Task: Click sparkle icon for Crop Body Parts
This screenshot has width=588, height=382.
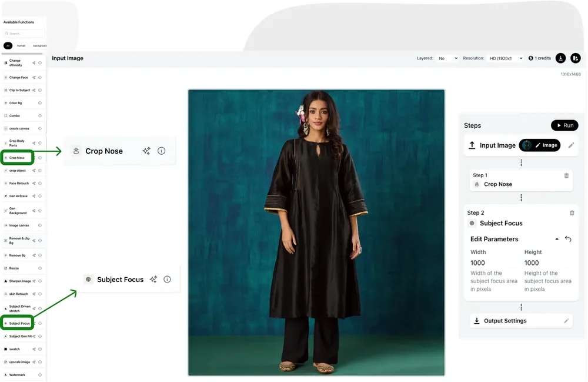Action: click(34, 143)
